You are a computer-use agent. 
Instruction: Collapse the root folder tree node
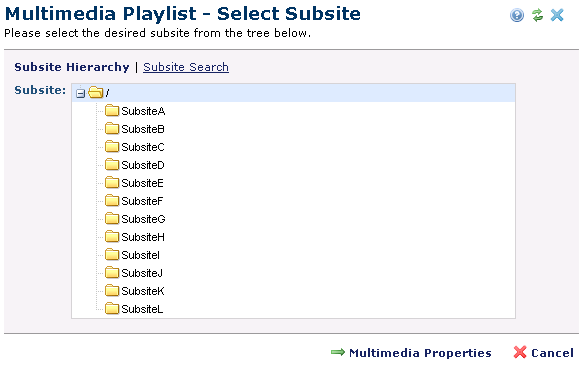pos(80,93)
